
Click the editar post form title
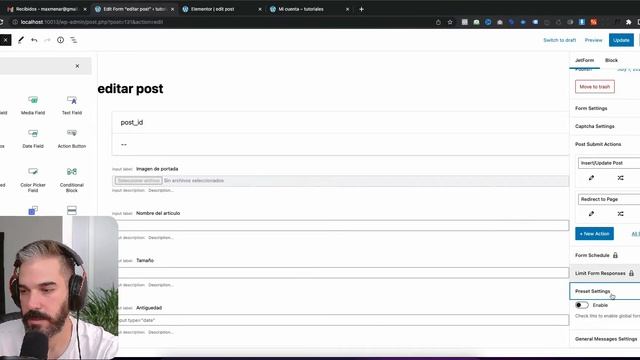130,89
